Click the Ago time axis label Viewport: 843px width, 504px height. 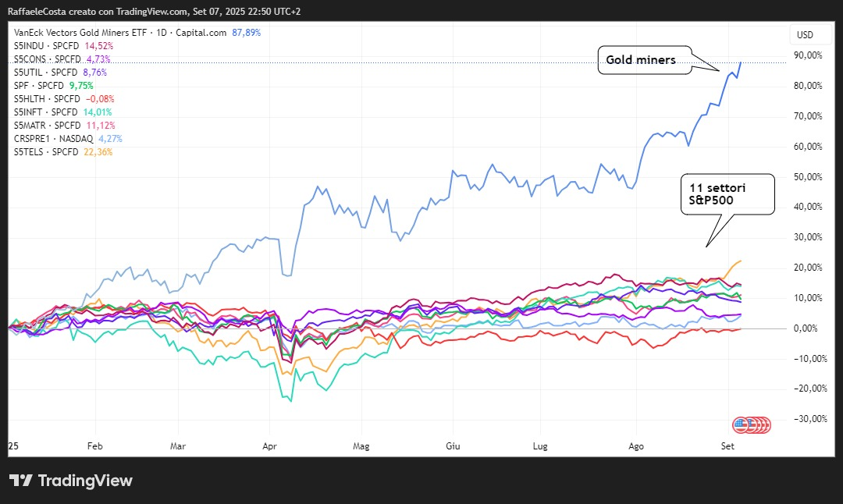click(x=636, y=446)
